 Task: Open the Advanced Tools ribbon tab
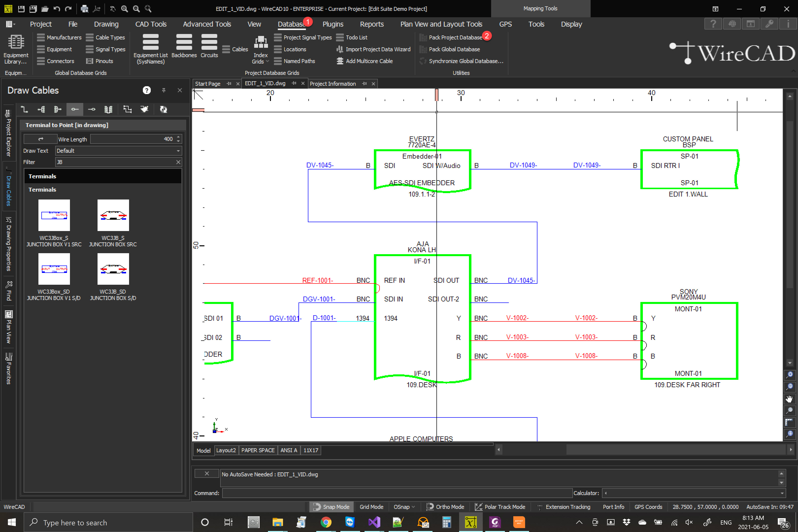[x=207, y=24]
